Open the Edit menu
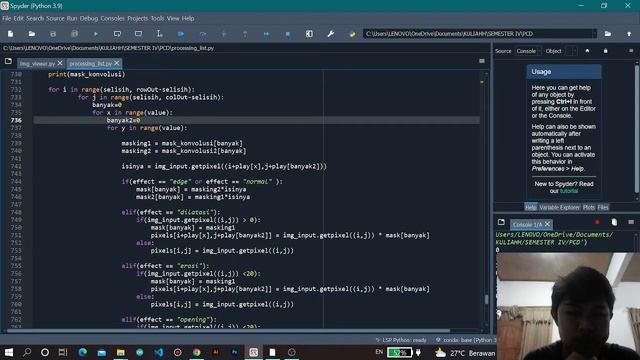This screenshot has width=640, height=360. [18, 18]
